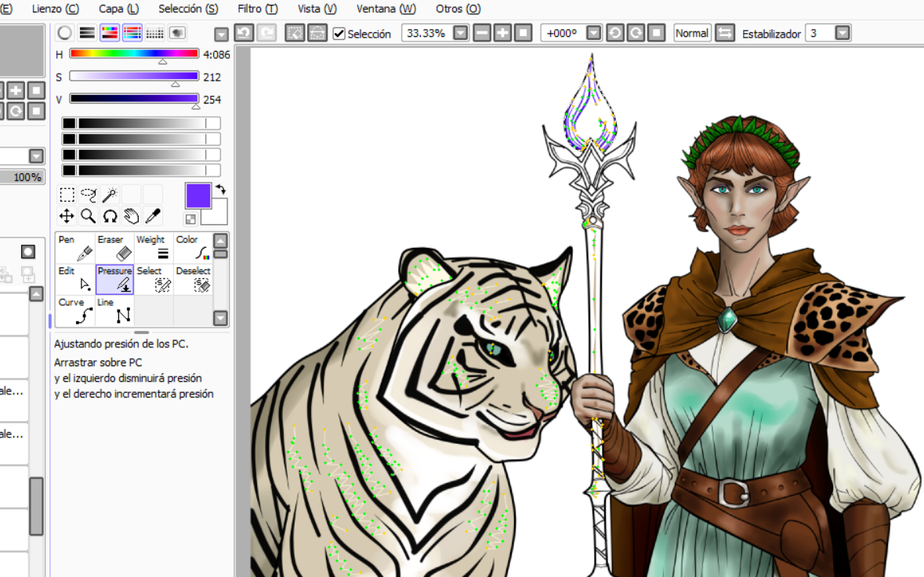The height and width of the screenshot is (577, 924).
Task: Open the Capa menu
Action: 118,9
